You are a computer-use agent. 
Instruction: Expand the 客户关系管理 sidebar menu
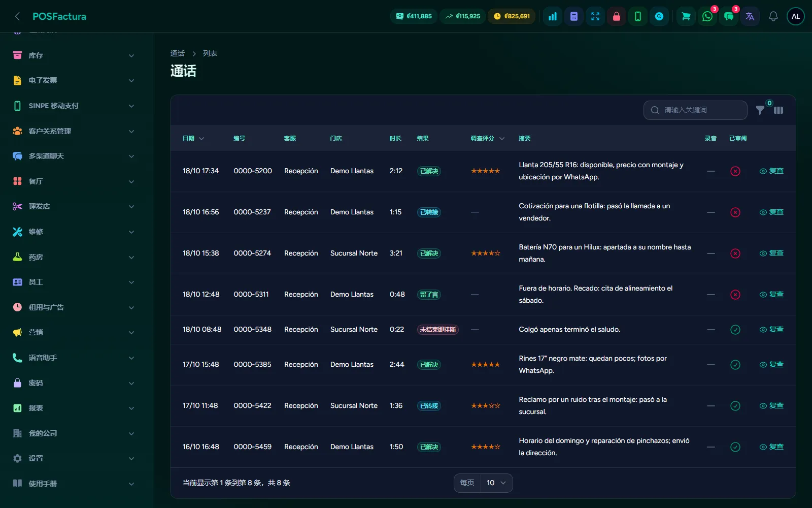pyautogui.click(x=74, y=131)
